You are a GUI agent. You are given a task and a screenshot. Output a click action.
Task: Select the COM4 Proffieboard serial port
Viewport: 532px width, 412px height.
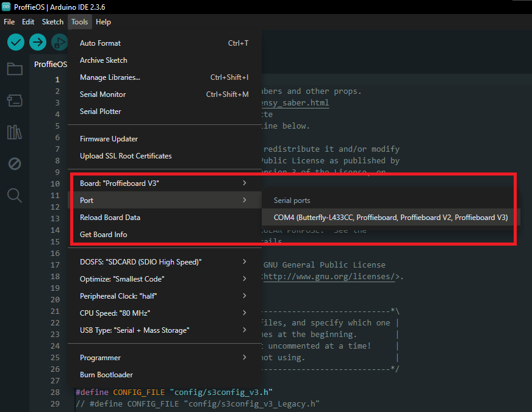390,217
